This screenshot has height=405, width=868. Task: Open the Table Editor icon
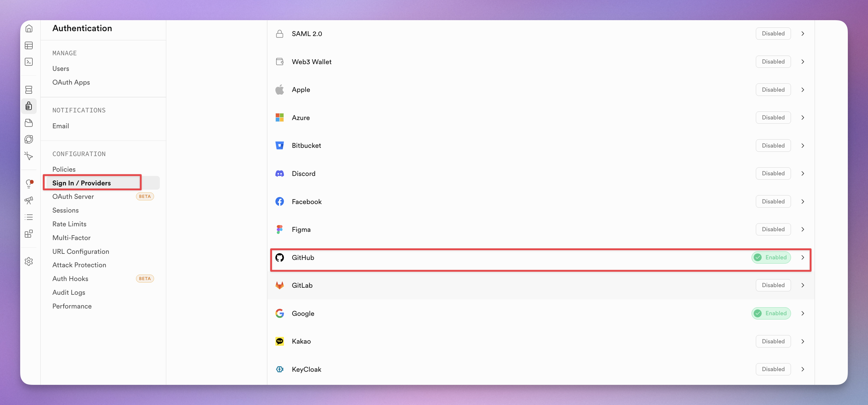(29, 45)
